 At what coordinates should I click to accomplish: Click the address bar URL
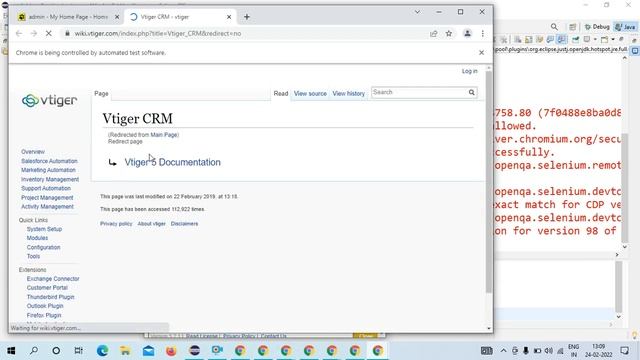[x=158, y=33]
